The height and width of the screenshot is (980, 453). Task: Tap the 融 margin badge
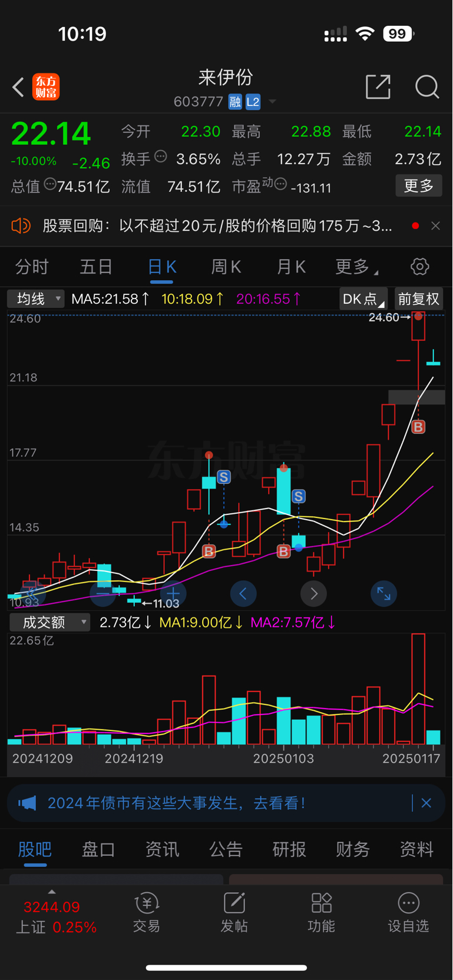click(235, 102)
